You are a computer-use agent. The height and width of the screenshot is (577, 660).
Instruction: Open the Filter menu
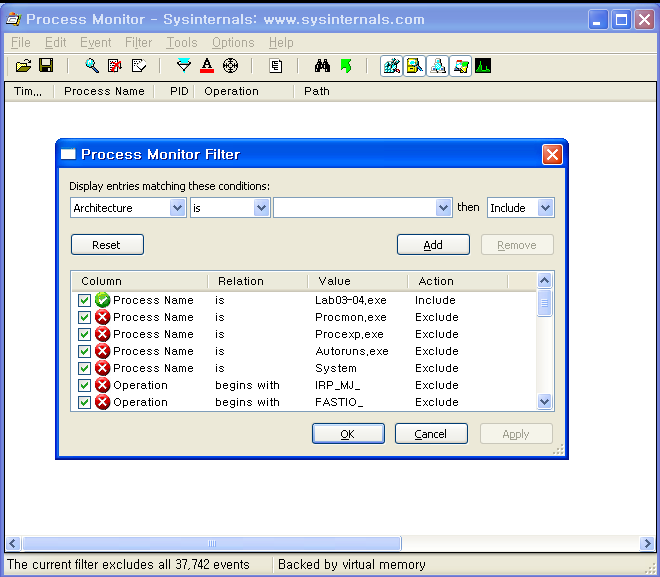[138, 43]
